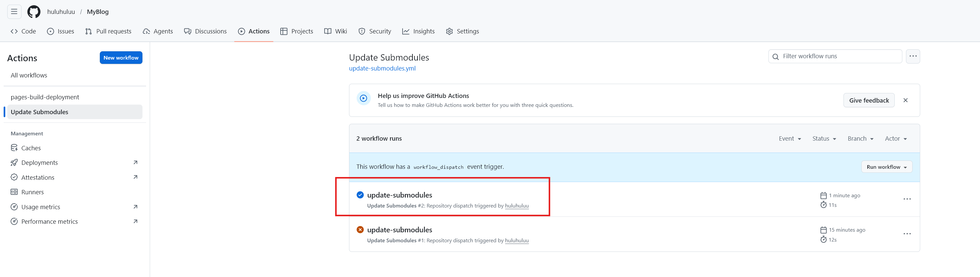Open the three-dot menu beside filter box
980x277 pixels.
point(913,56)
